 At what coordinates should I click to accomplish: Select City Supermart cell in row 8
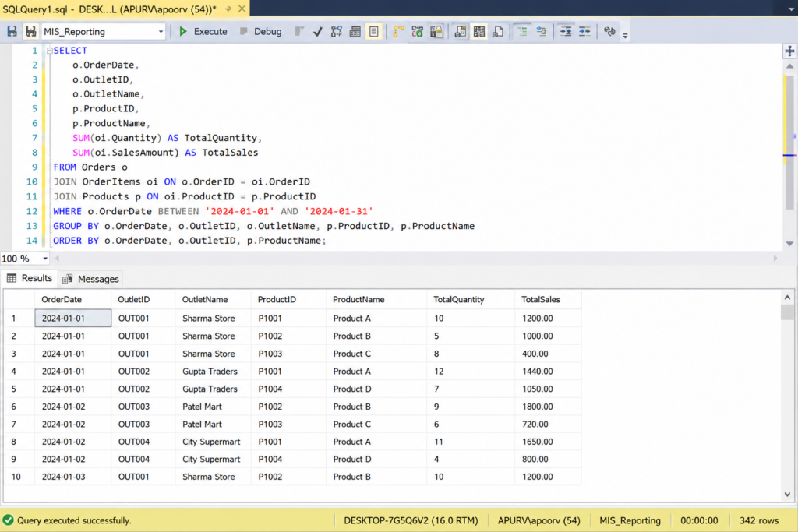(x=213, y=442)
